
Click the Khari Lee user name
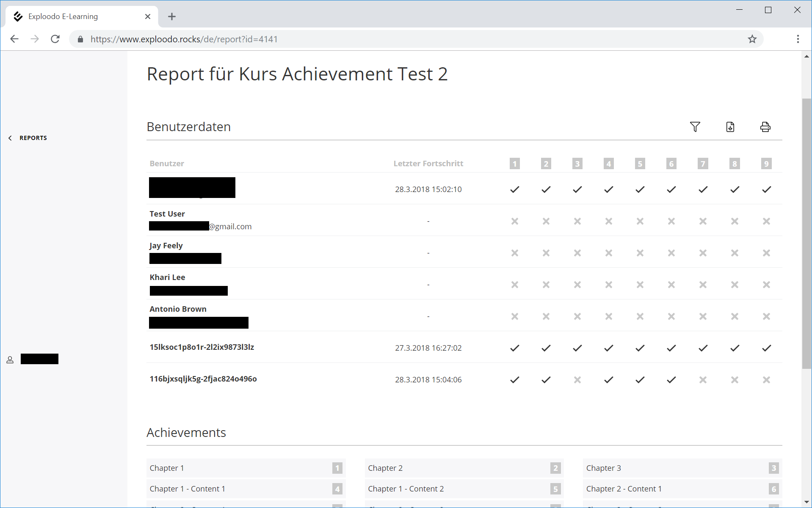167,277
